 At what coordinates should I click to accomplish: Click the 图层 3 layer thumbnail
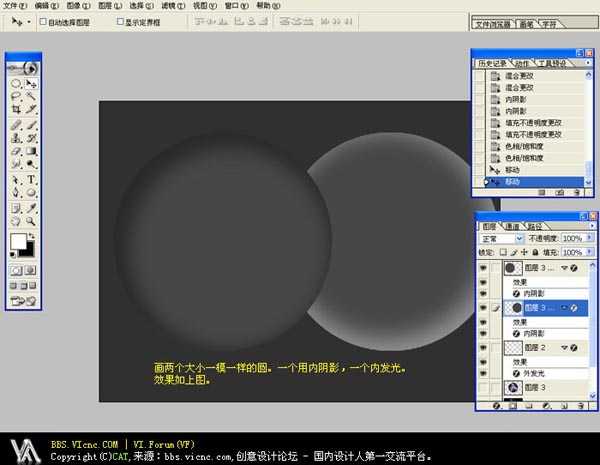click(512, 387)
